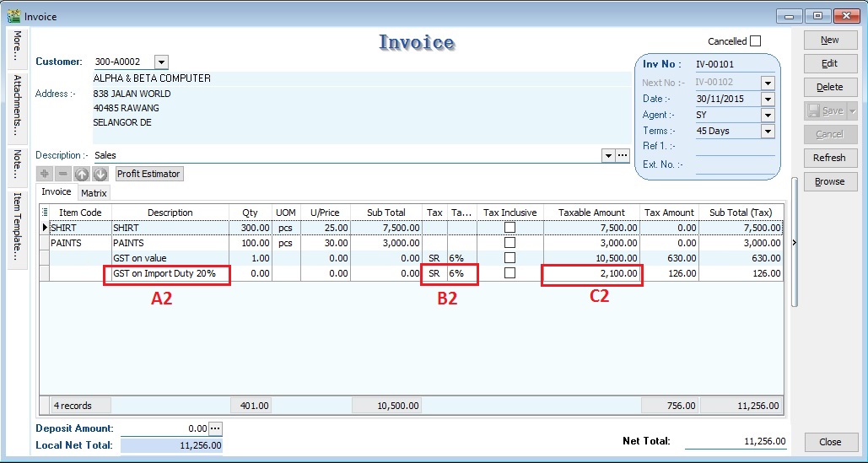Move row up arrow icon
Image resolution: width=868 pixels, height=463 pixels.
coord(82,174)
